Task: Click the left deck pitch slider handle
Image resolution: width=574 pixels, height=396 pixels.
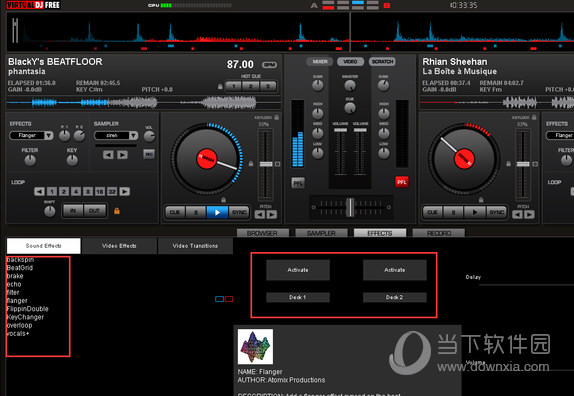Action: point(266,164)
